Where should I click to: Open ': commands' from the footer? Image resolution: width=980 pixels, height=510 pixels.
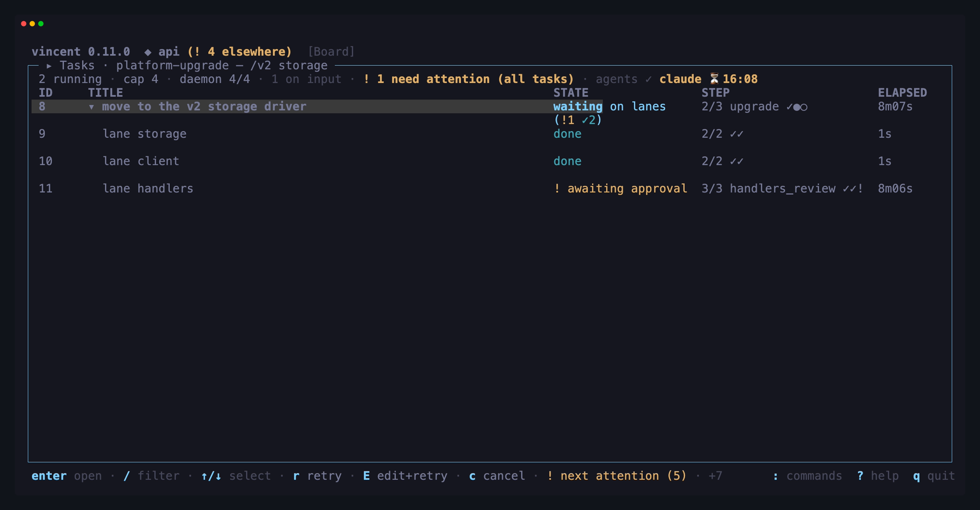pos(807,476)
